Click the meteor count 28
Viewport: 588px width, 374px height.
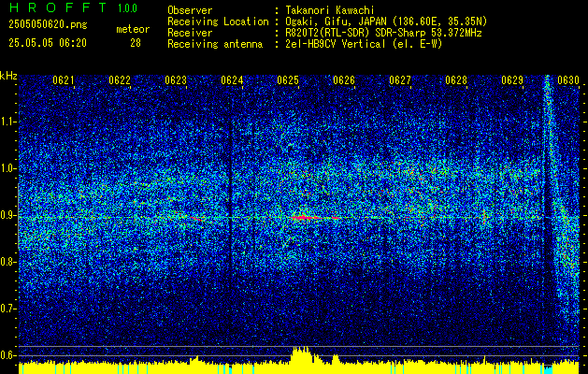pos(136,43)
